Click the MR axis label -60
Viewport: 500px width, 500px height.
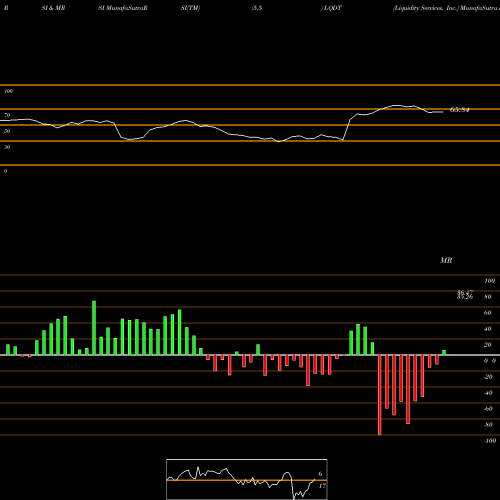[488, 409]
